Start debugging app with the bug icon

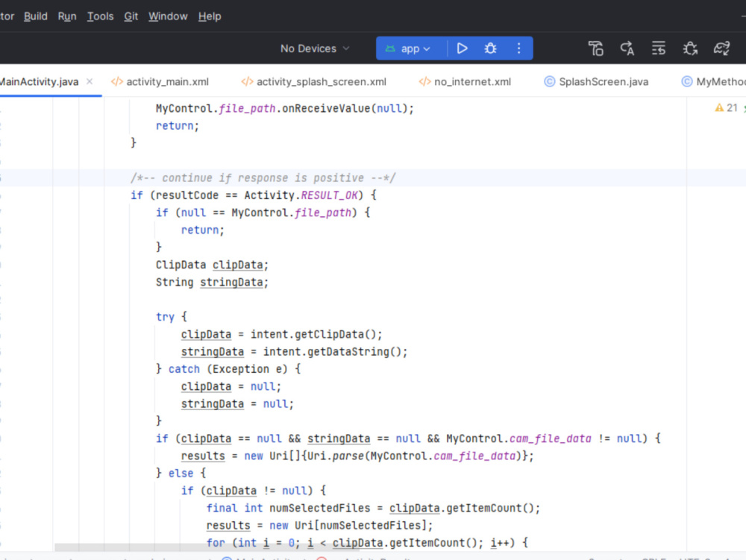pyautogui.click(x=491, y=48)
